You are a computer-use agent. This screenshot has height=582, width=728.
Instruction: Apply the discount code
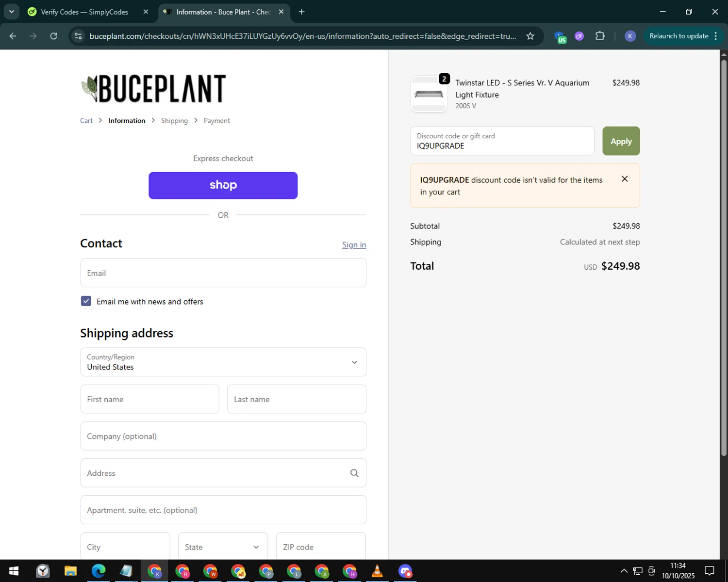click(621, 141)
